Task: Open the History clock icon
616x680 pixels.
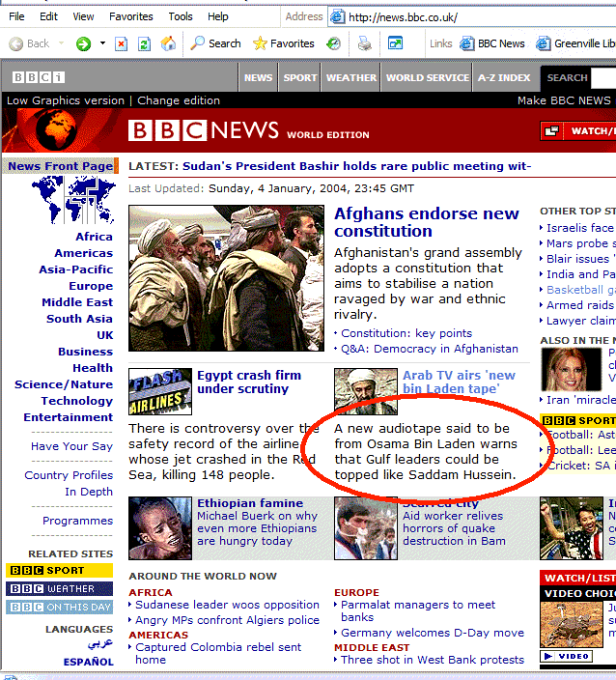Action: (x=333, y=43)
